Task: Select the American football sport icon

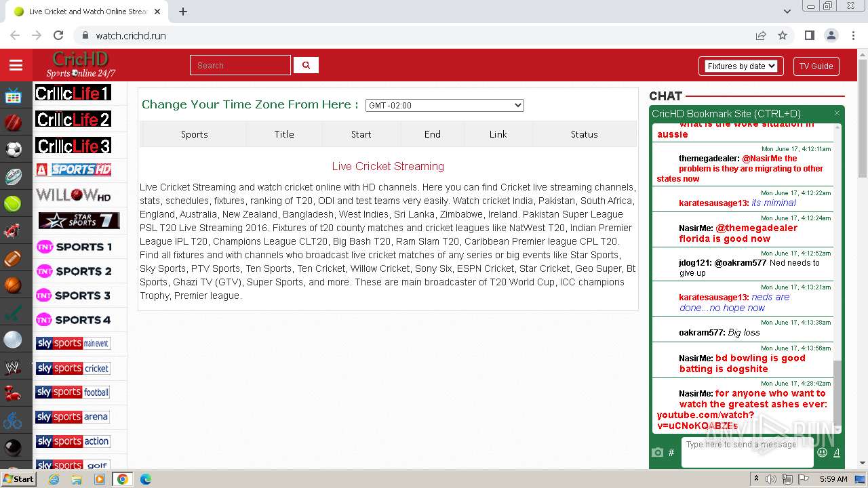Action: point(13,258)
